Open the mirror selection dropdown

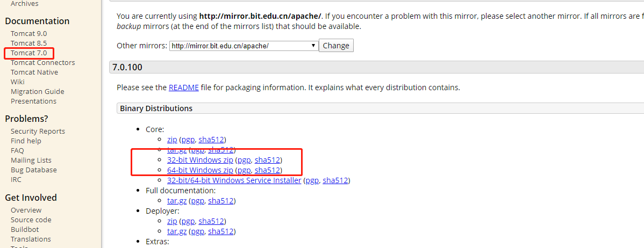[x=244, y=46]
